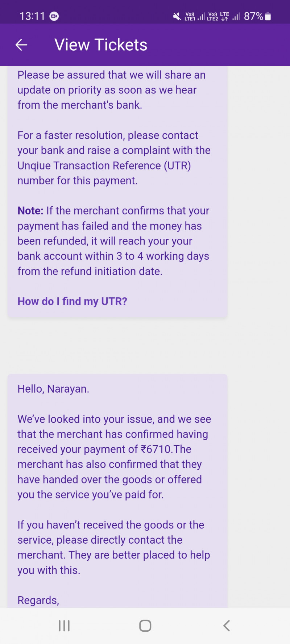Open recent apps from navigation bar
290x644 pixels.
pyautogui.click(x=64, y=626)
